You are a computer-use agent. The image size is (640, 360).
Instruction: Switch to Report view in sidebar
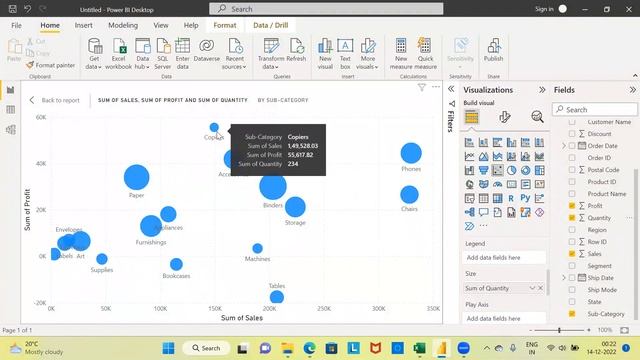11,90
